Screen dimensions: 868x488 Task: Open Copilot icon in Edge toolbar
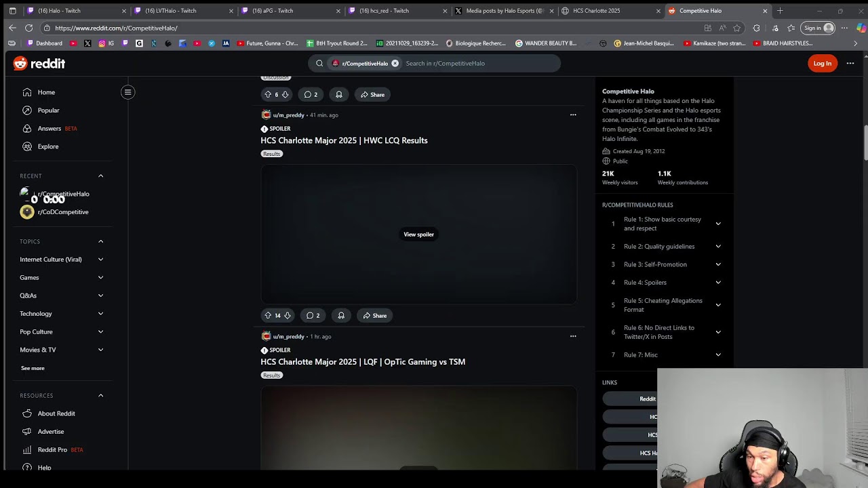tap(861, 28)
